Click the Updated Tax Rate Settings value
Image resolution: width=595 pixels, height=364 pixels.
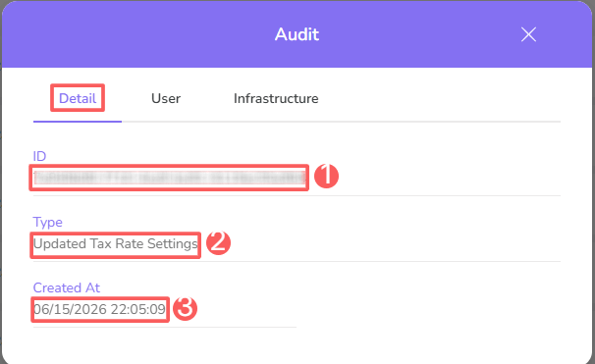[x=115, y=243]
